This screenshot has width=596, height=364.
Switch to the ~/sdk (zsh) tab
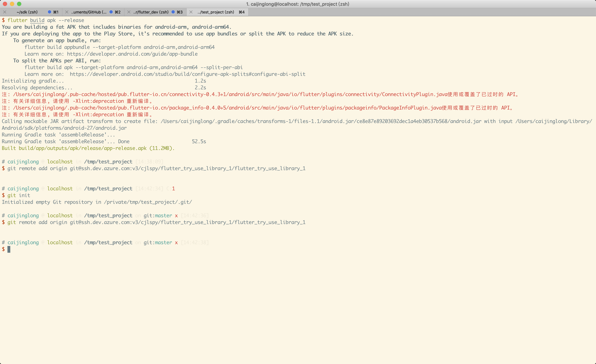(x=27, y=12)
